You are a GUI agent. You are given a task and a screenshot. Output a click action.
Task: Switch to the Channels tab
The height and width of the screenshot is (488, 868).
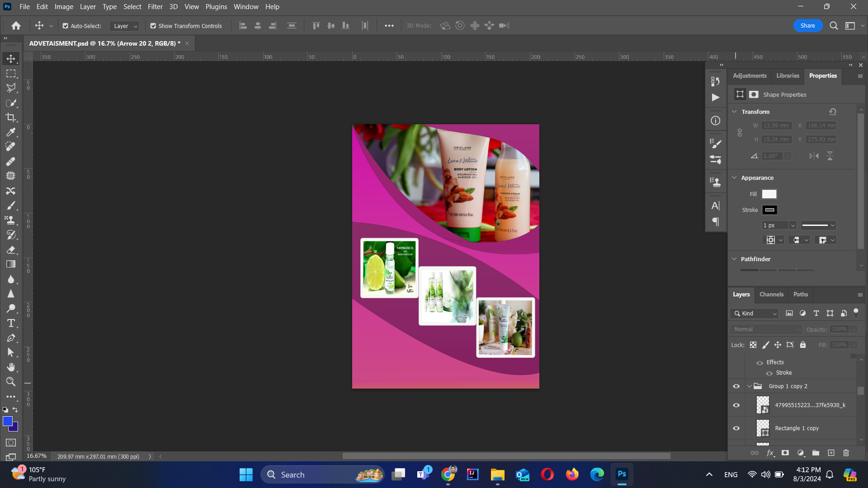point(771,294)
